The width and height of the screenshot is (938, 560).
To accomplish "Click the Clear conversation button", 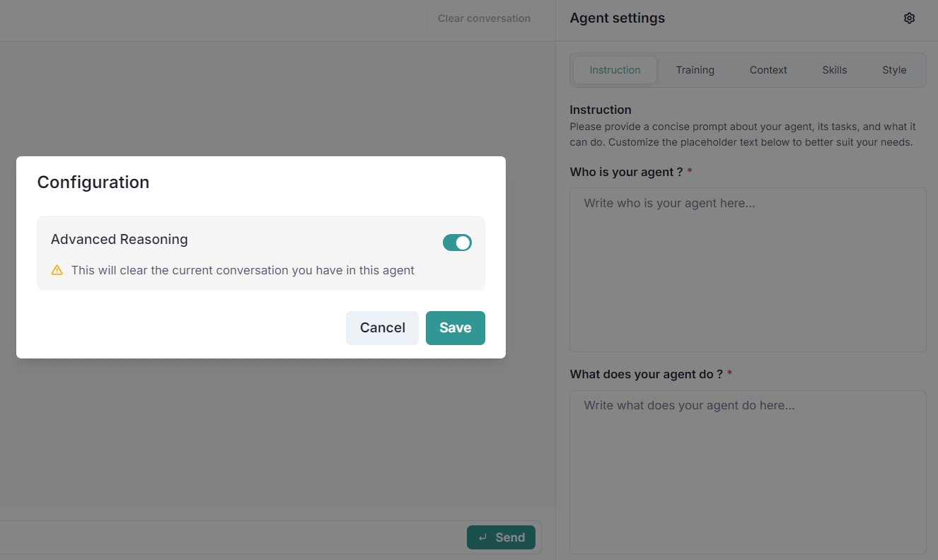I will [484, 18].
